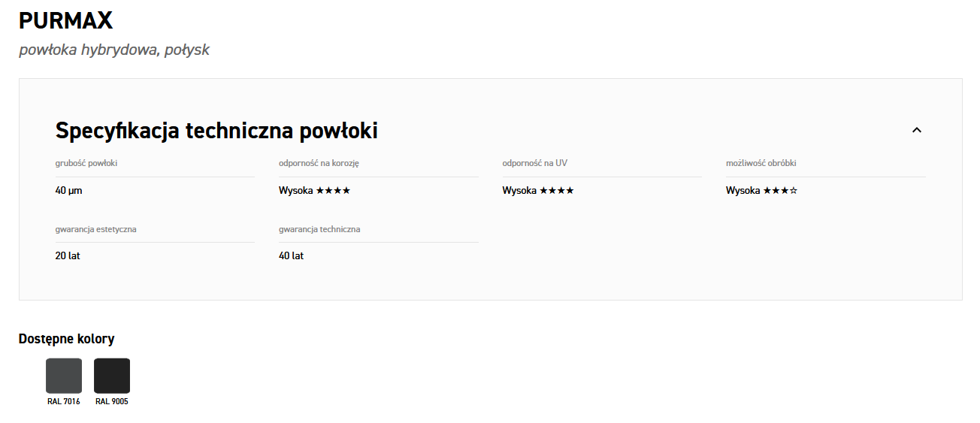980x423 pixels.
Task: Click the 40 lat technical warranty value
Action: click(x=292, y=256)
